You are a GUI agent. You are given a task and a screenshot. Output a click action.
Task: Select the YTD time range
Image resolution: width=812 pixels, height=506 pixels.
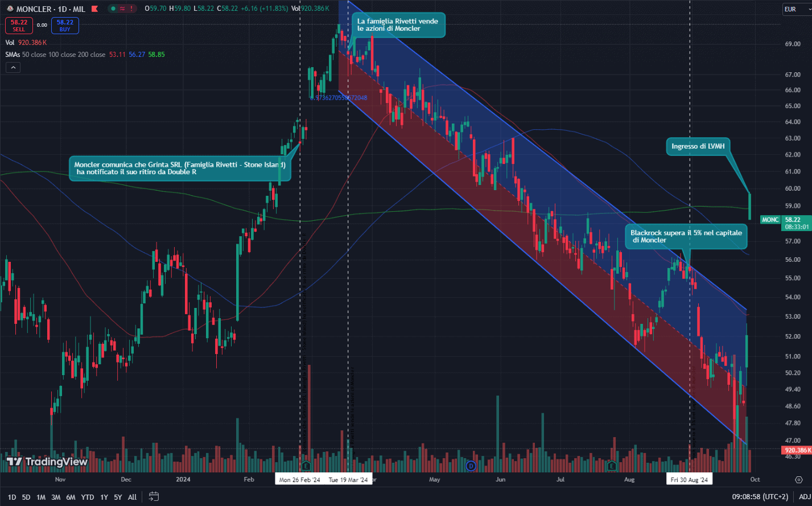click(87, 497)
